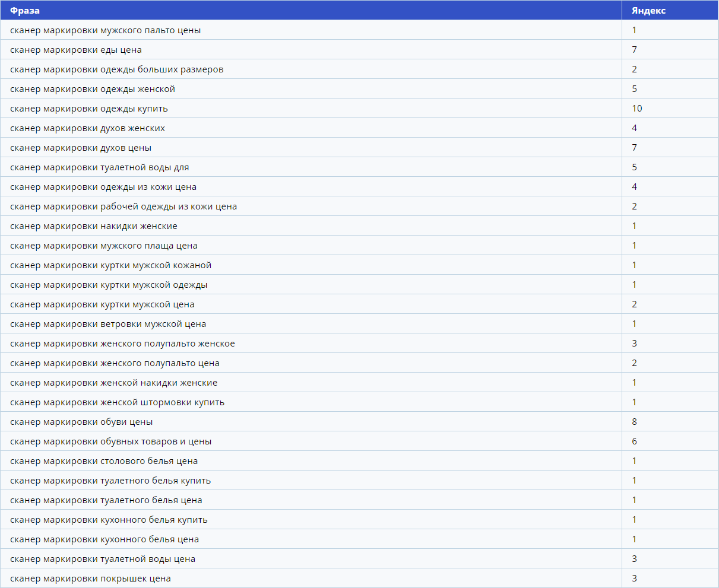
Task: Click Яндекс value 3 for туалетной воды цена
Action: (x=635, y=559)
